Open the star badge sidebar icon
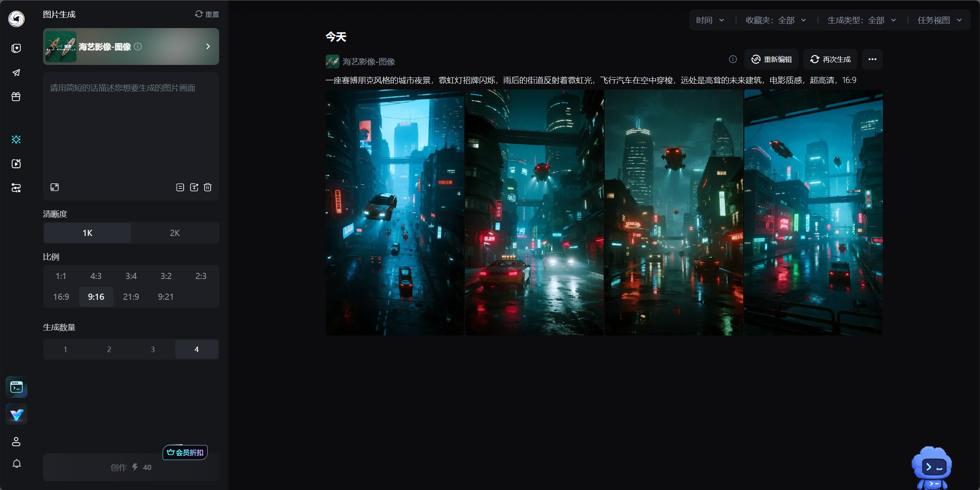980x490 pixels. coord(16,48)
